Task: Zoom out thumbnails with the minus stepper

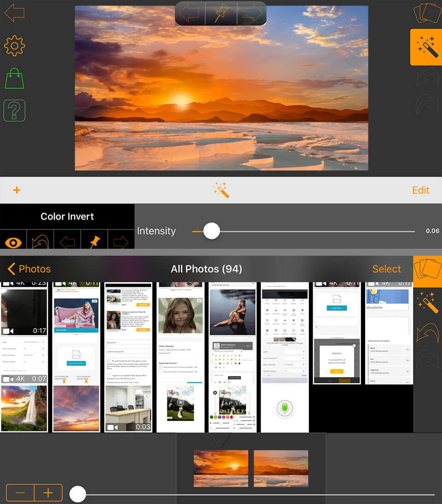Action: [20, 492]
